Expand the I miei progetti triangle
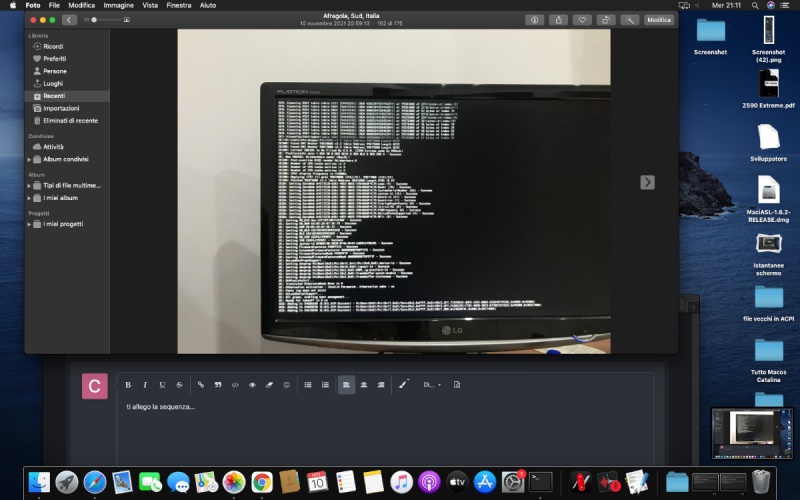 point(29,224)
